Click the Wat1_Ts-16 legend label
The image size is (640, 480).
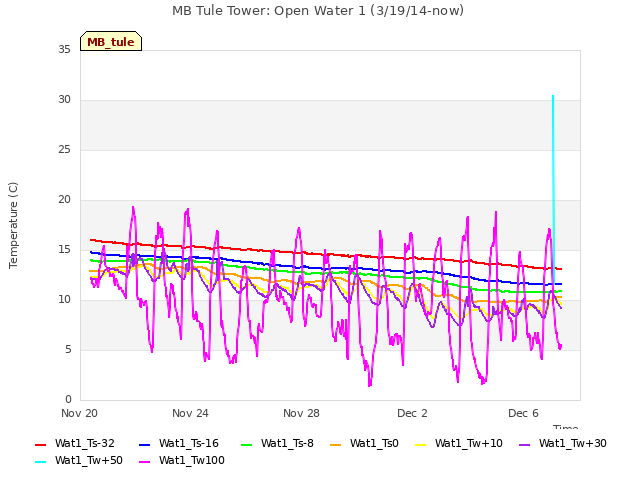(x=189, y=443)
